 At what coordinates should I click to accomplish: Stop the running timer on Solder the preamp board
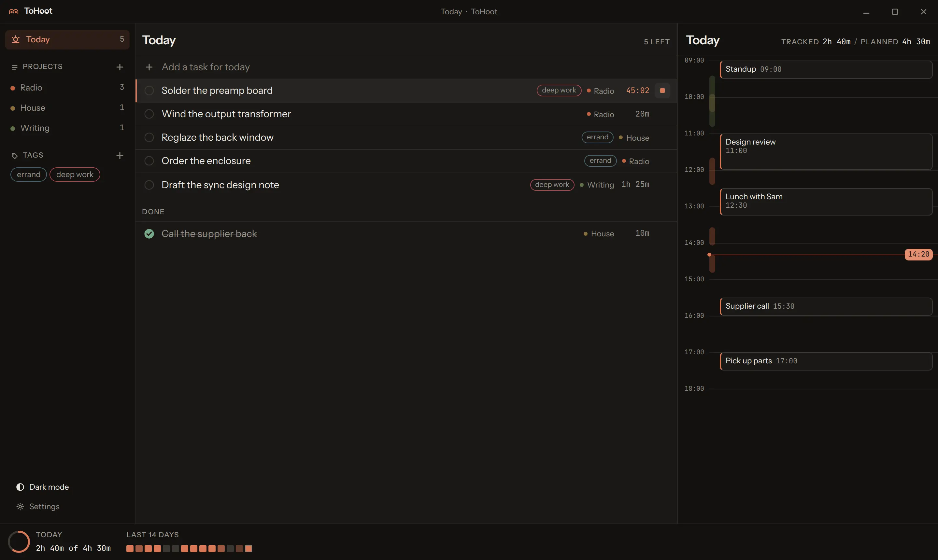(x=662, y=91)
